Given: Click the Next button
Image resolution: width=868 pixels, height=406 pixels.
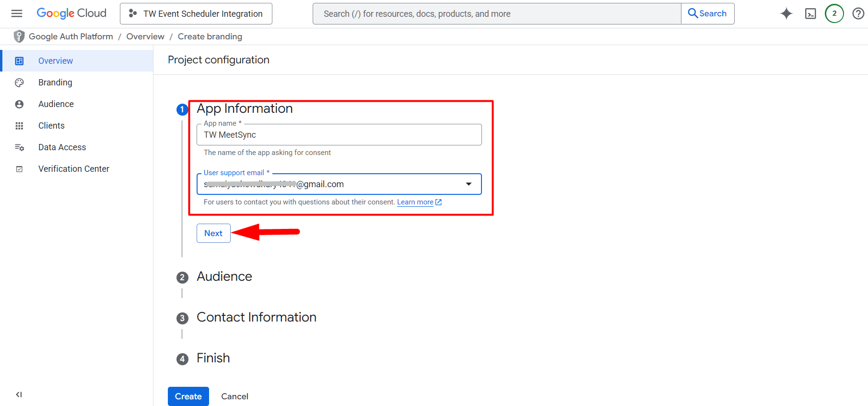Looking at the screenshot, I should [213, 233].
